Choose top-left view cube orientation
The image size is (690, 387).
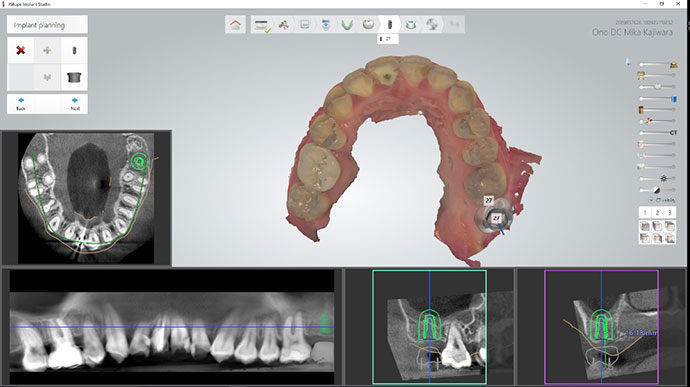[x=645, y=226]
